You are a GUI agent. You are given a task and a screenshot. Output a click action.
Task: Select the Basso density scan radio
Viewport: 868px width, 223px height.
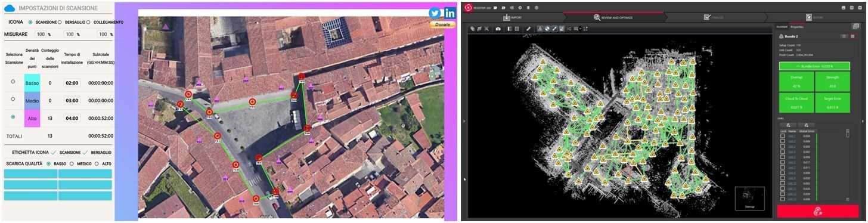coord(13,82)
